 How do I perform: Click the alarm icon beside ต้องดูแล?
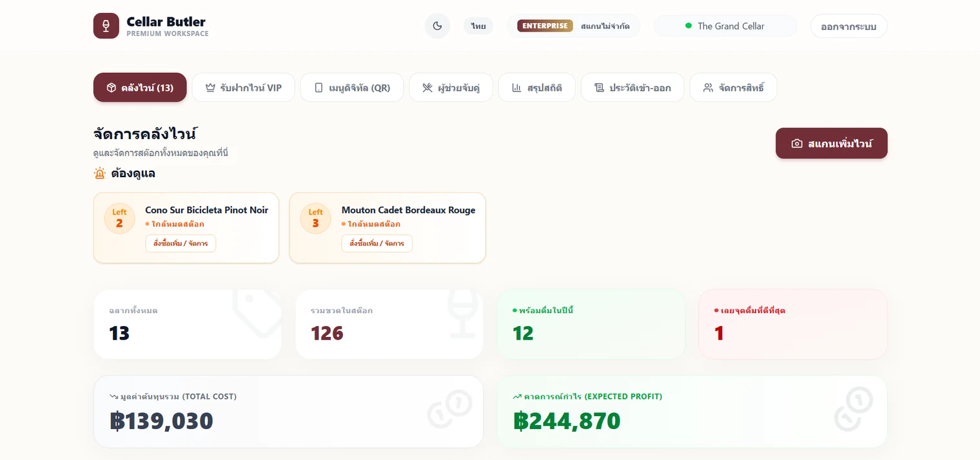pyautogui.click(x=99, y=173)
